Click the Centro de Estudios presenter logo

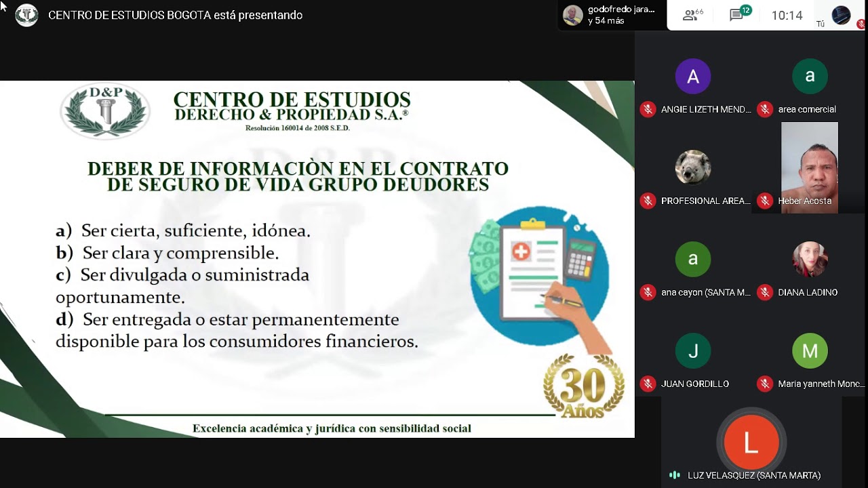(x=26, y=15)
